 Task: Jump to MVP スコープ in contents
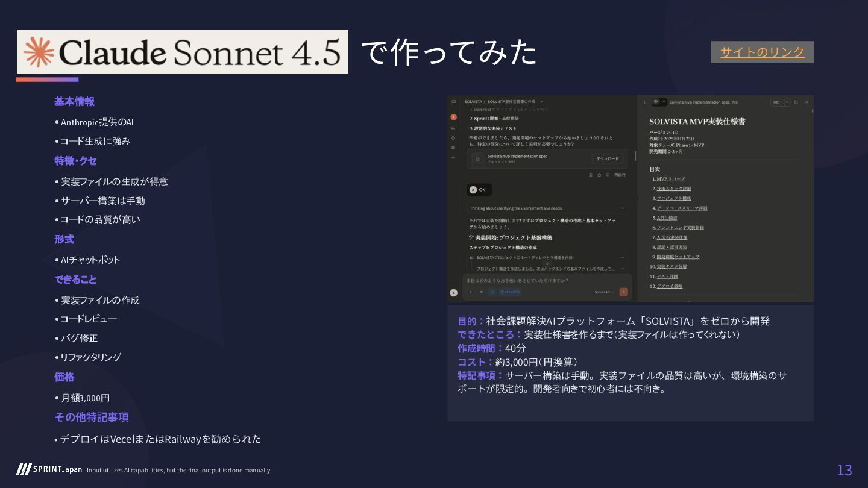670,179
